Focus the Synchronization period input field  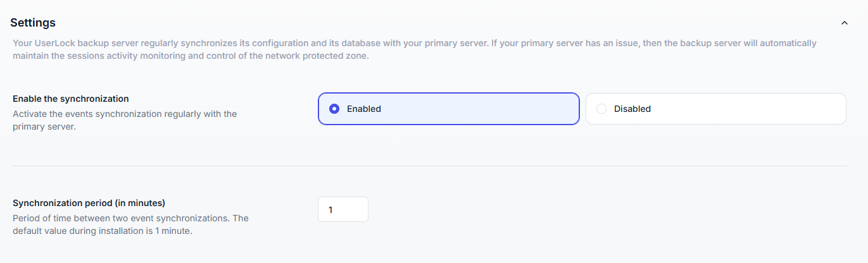343,209
